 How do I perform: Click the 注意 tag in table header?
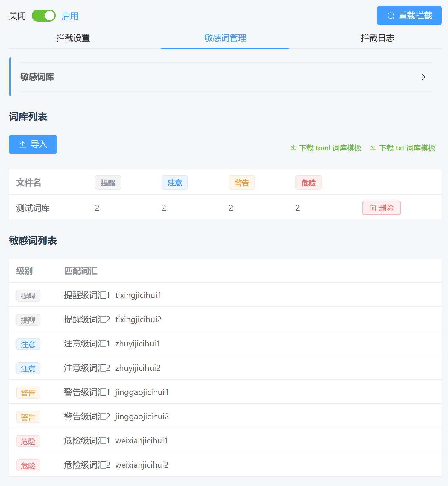[175, 183]
